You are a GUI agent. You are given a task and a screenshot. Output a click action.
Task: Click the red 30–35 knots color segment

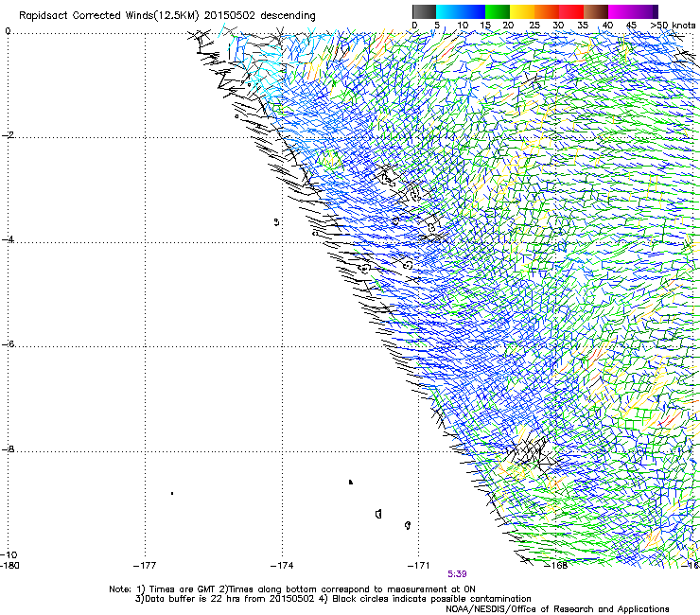point(571,11)
